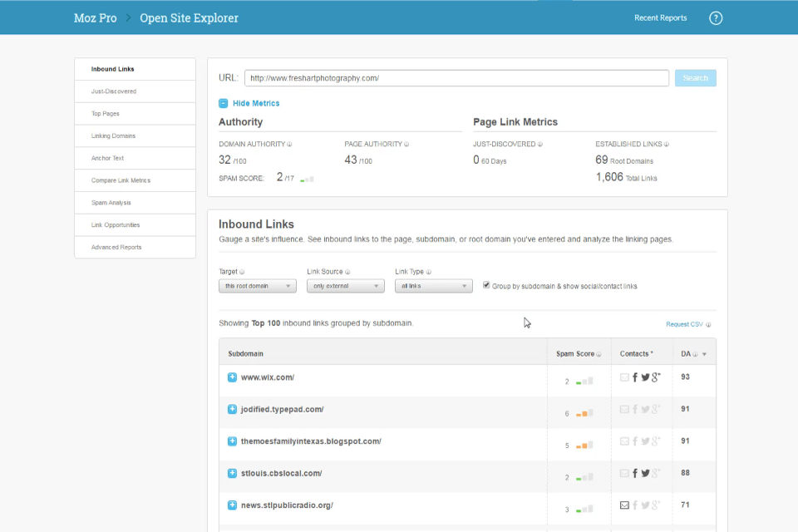
Task: Click info icon next to Link Source
Action: click(347, 273)
